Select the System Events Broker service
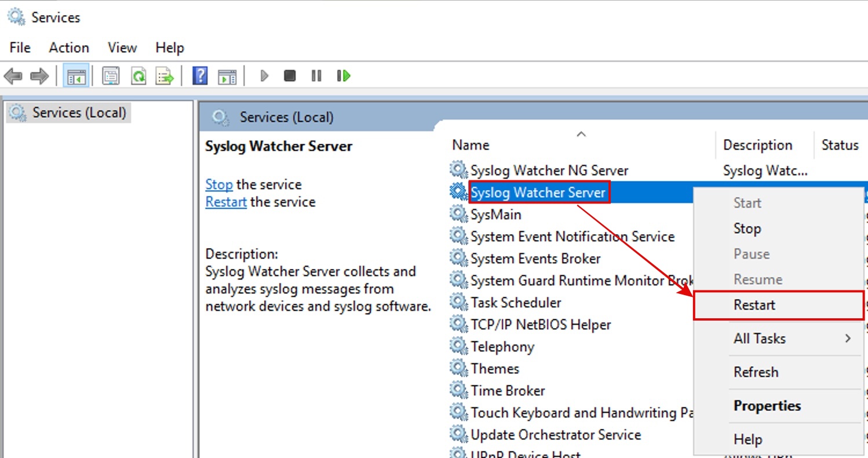Screen dimensions: 868x458 click(535, 259)
